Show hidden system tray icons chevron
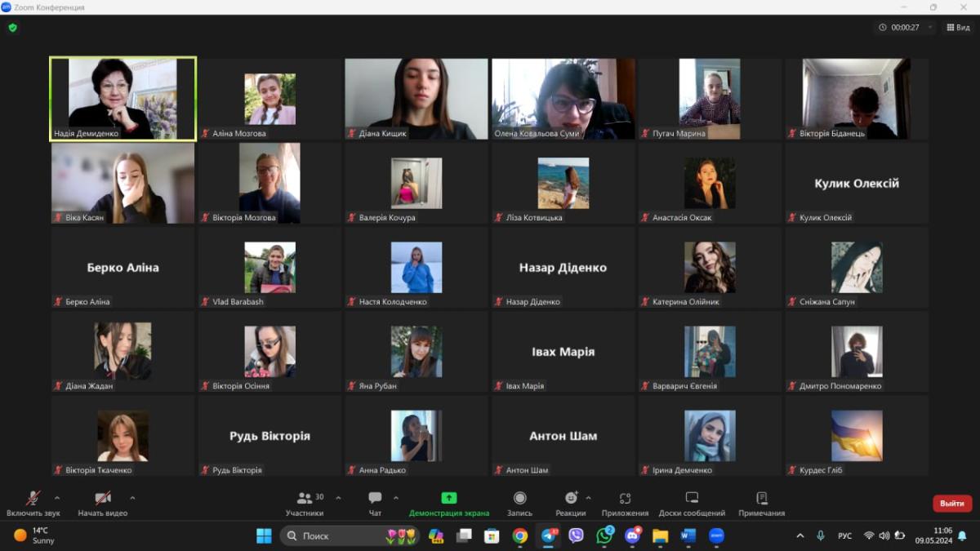This screenshot has width=980, height=551. pos(800,535)
